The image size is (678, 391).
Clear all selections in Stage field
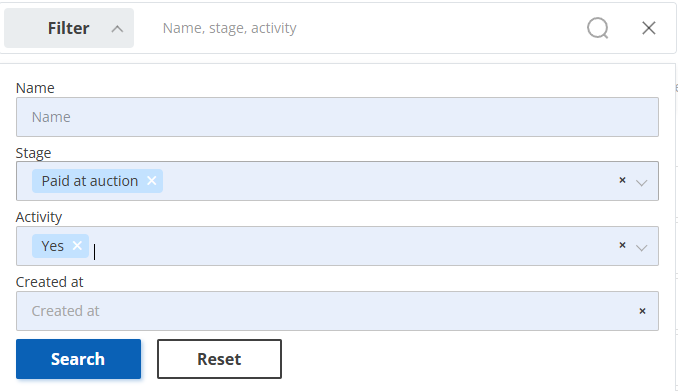coord(622,180)
